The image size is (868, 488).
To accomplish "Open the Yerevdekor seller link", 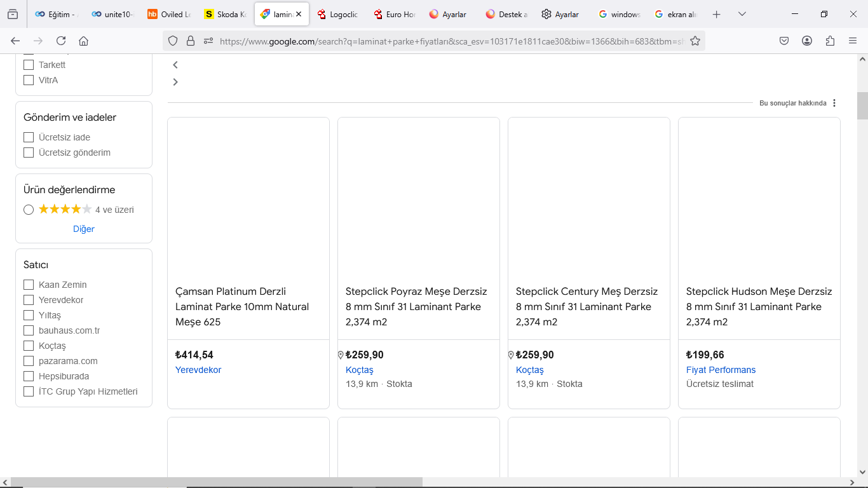I will click(x=198, y=370).
